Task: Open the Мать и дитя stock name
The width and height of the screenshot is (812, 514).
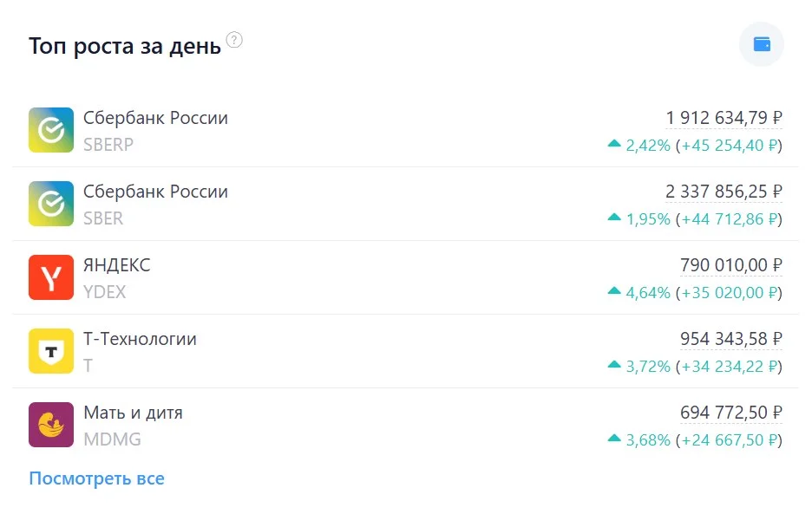Action: (133, 413)
